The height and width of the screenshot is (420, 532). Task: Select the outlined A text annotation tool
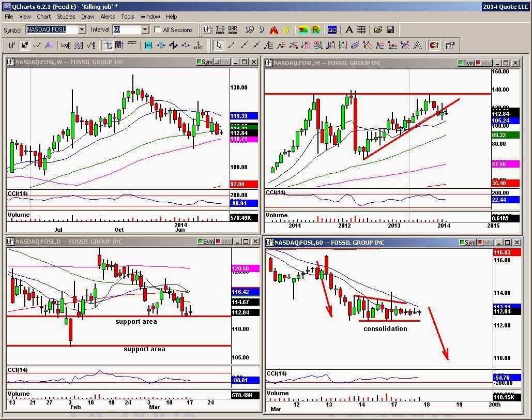click(418, 45)
